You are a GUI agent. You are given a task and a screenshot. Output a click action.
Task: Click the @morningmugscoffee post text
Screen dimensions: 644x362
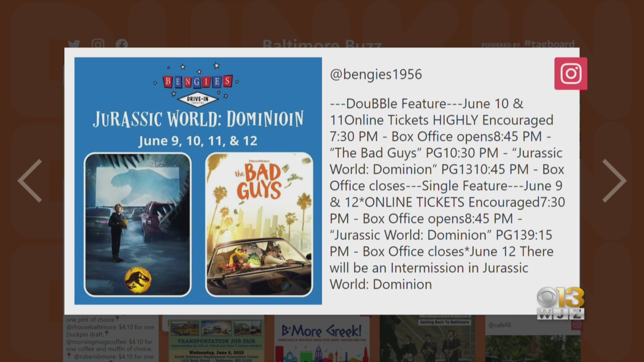coord(109,345)
